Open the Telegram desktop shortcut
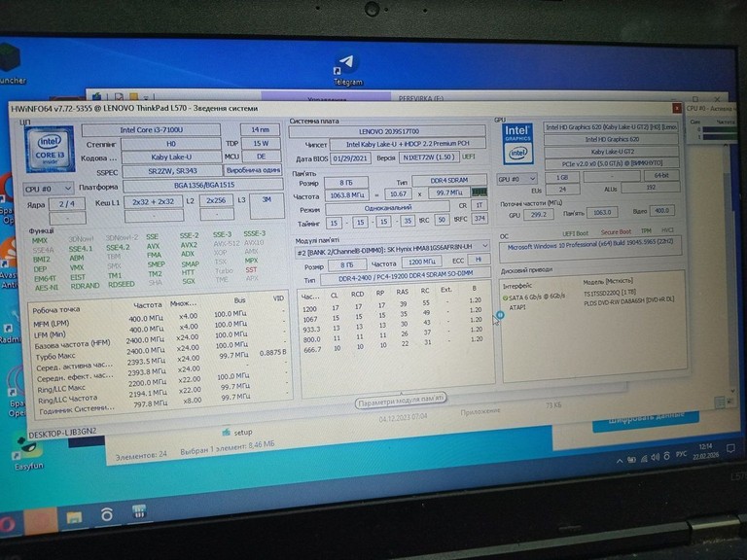The height and width of the screenshot is (560, 747). point(347,70)
